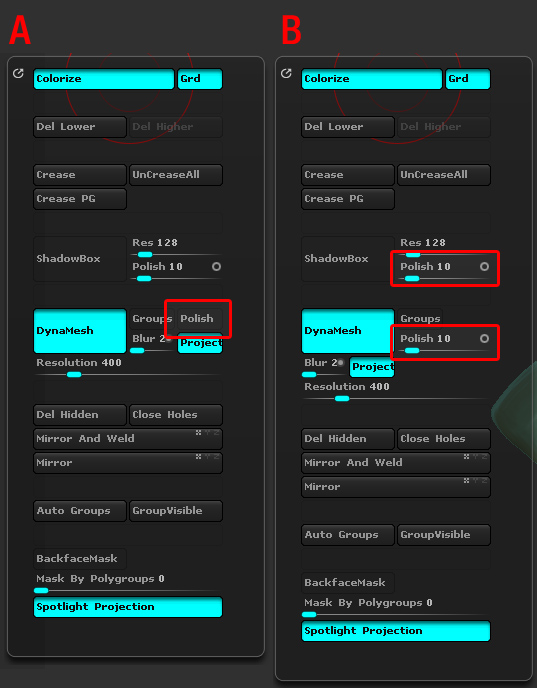Image resolution: width=537 pixels, height=688 pixels.
Task: Adjust ShadowBox Polish 10 slider in panel A
Action: (x=176, y=272)
